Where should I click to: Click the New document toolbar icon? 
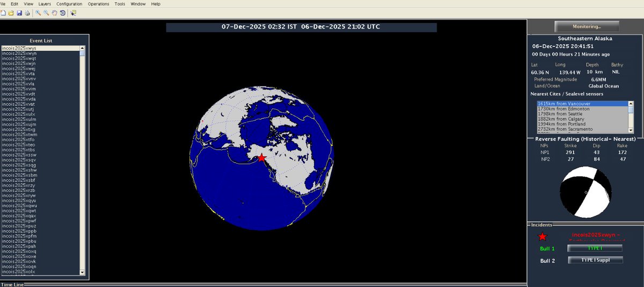tap(3, 13)
